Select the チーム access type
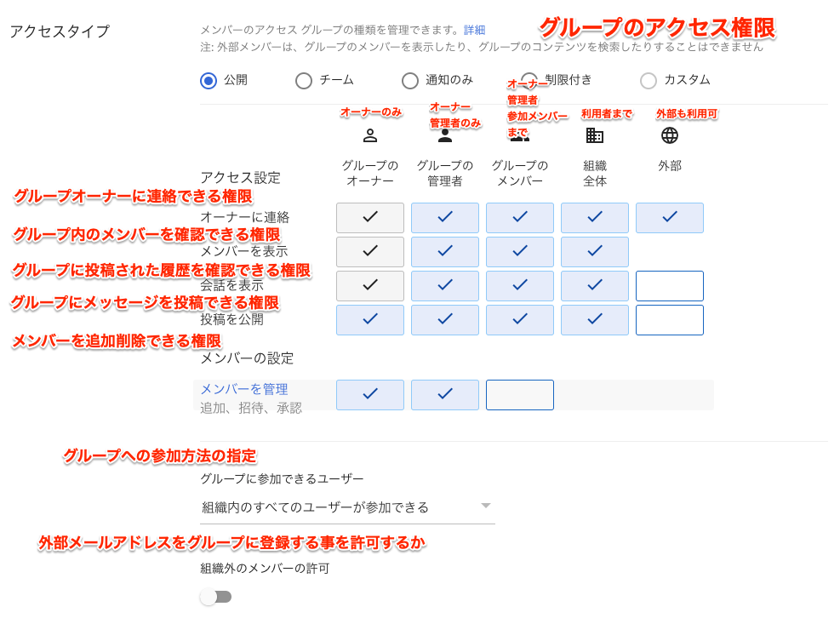 coord(304,81)
